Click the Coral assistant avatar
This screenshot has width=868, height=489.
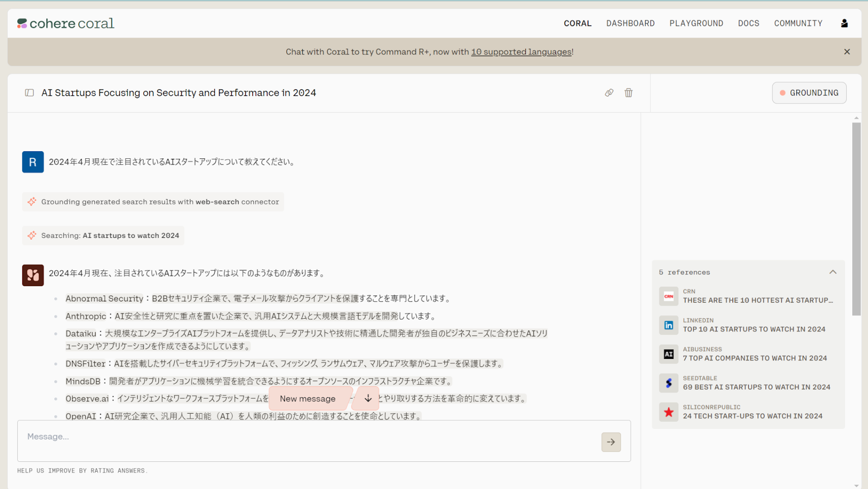[x=33, y=275]
